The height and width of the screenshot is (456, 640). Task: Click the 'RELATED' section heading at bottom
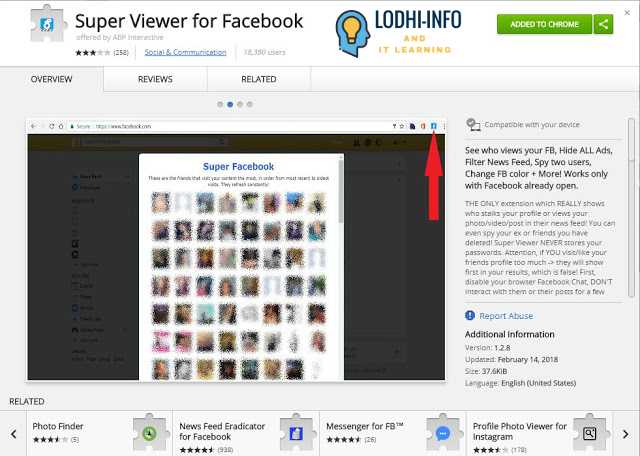pos(27,402)
